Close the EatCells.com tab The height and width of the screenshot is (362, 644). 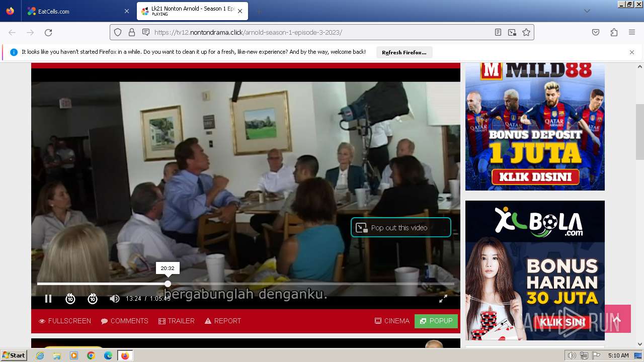click(126, 11)
